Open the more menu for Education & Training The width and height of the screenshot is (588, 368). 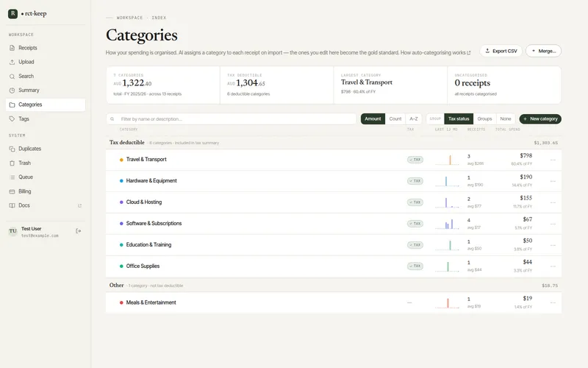(553, 245)
